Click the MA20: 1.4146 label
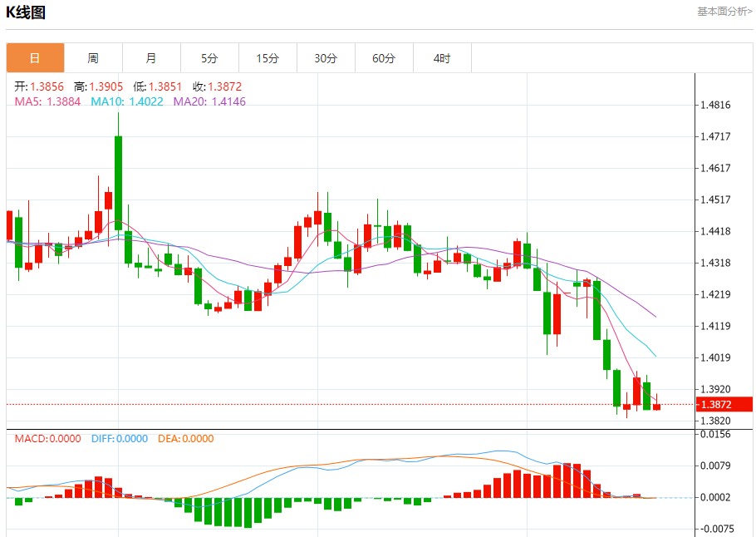 209,101
